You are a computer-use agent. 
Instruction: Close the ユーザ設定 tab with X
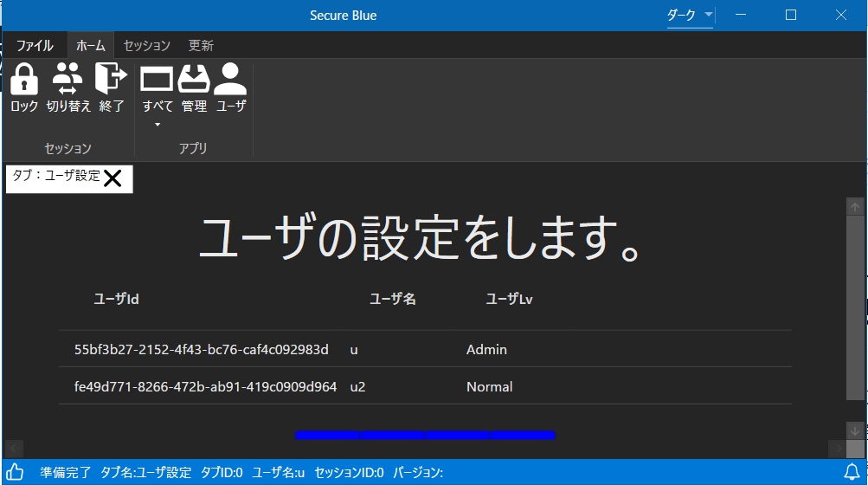coord(113,178)
